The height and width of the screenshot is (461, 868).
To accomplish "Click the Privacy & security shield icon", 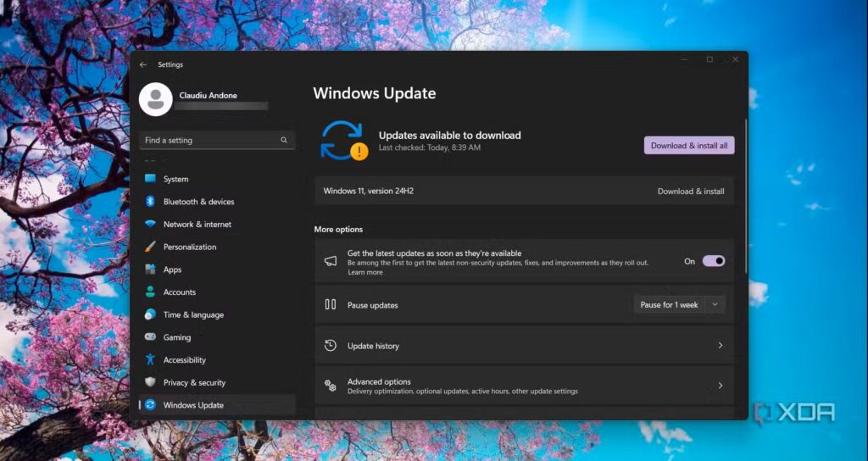I will point(150,383).
